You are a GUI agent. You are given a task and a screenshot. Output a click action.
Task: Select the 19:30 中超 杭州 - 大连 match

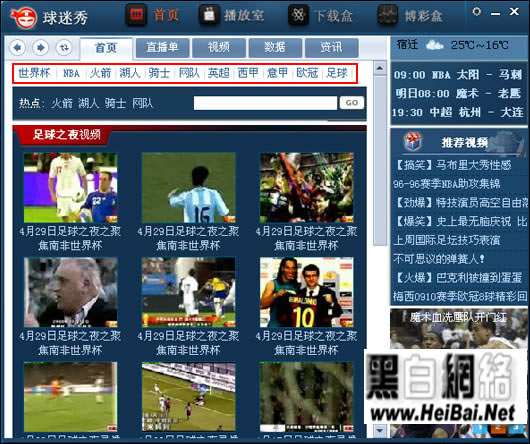(458, 112)
